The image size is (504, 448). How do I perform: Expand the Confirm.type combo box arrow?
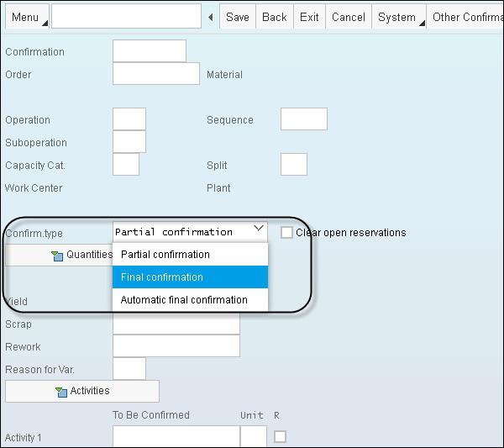click(259, 229)
